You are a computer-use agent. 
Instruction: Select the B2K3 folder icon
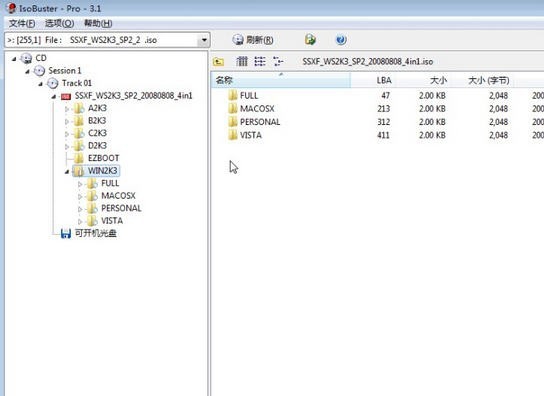79,121
